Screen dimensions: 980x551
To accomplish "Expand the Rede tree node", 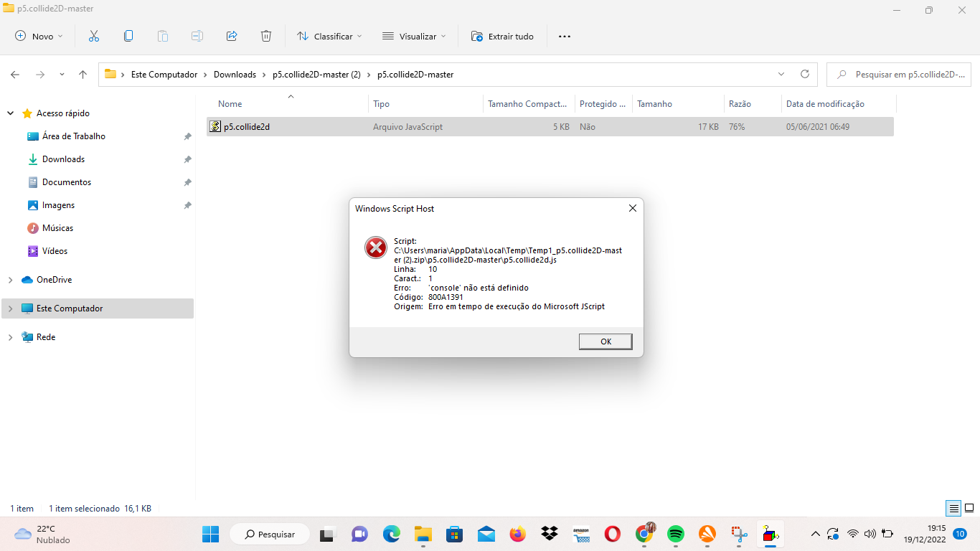I will tap(10, 337).
